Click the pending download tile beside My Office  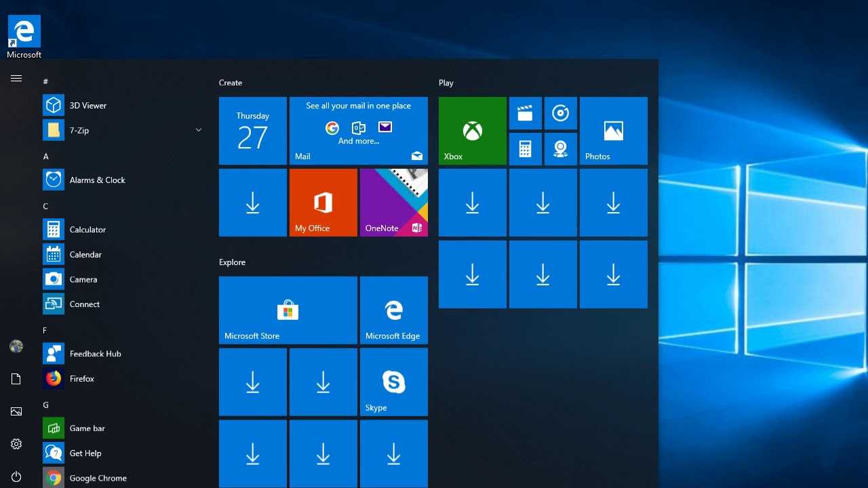[253, 203]
